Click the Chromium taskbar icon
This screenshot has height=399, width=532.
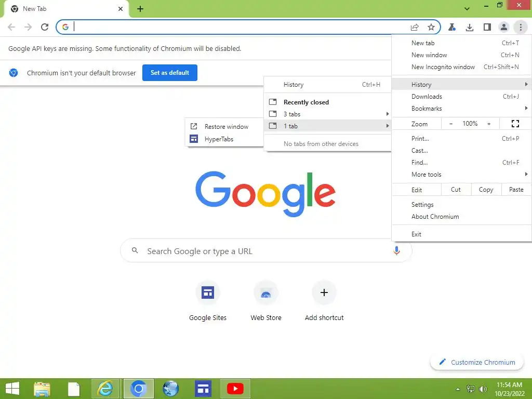[138, 389]
